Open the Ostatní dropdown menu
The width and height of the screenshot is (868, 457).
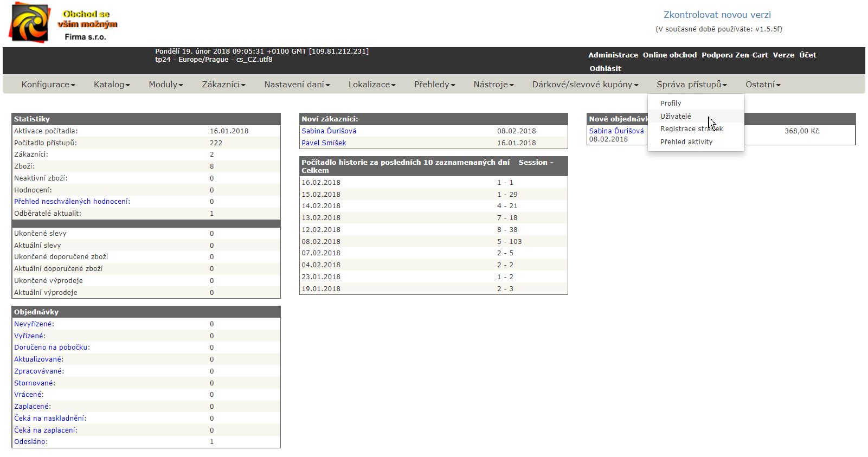(x=762, y=85)
